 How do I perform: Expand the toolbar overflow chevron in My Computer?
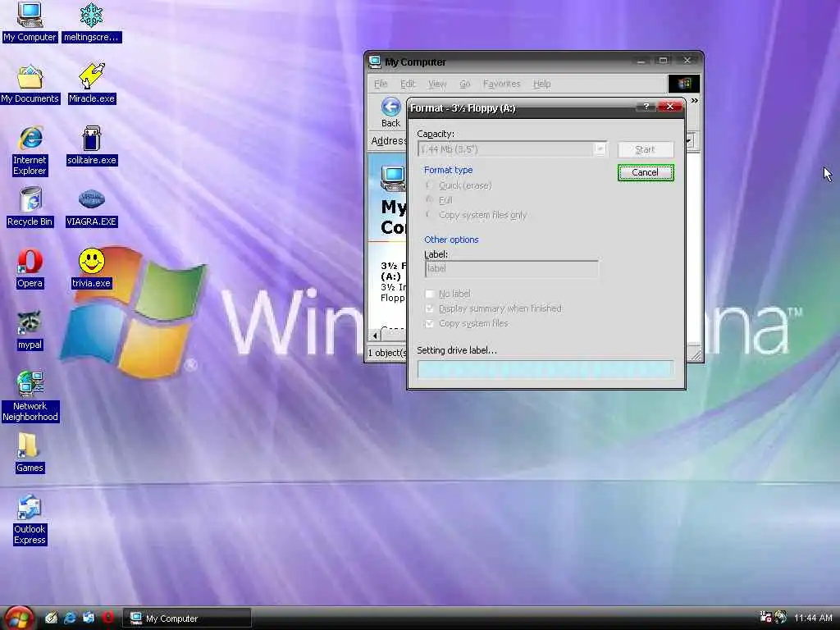click(694, 101)
